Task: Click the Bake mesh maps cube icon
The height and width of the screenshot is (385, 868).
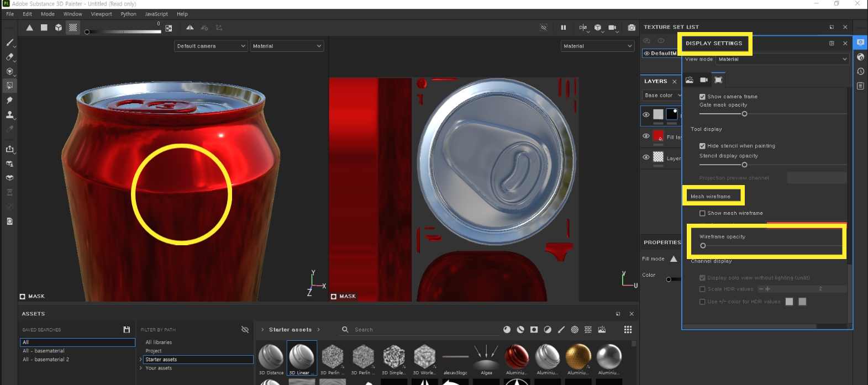Action: [x=9, y=178]
